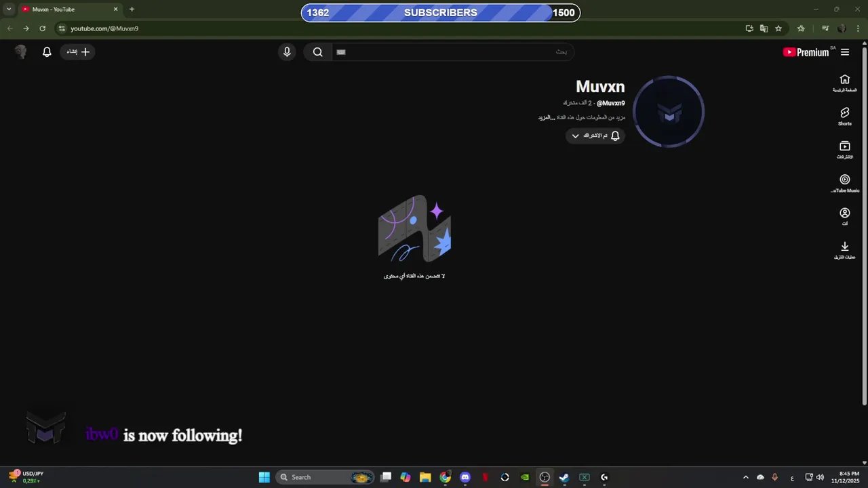Open the Muvxn channel profile picture

point(669,112)
